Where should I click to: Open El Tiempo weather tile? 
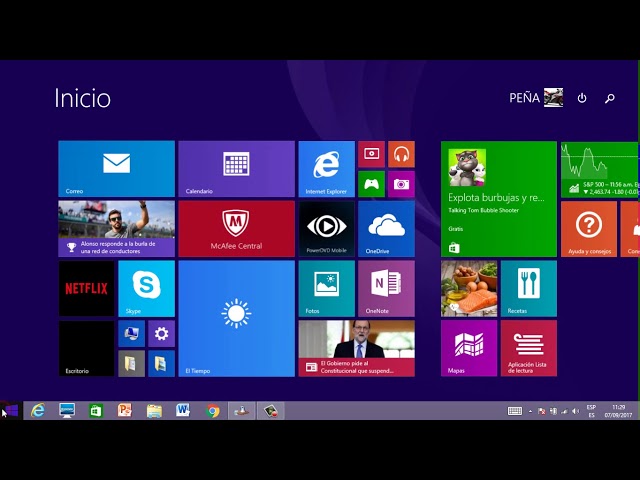click(236, 318)
